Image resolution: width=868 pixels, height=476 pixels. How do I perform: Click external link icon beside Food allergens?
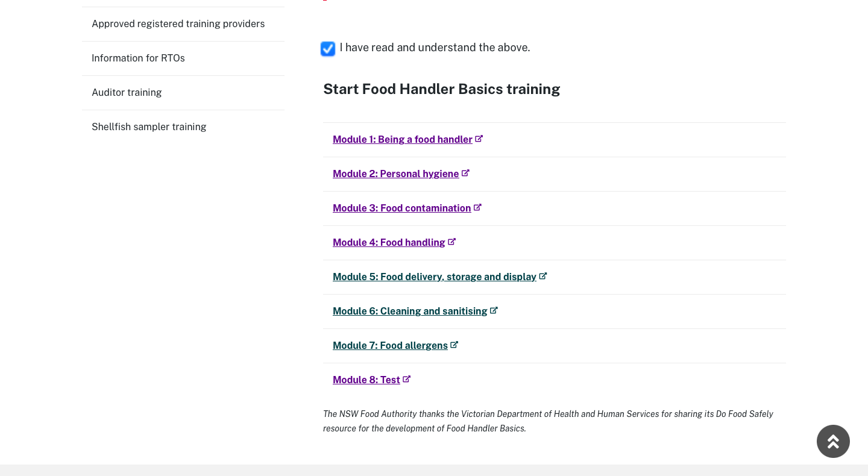pyautogui.click(x=454, y=345)
